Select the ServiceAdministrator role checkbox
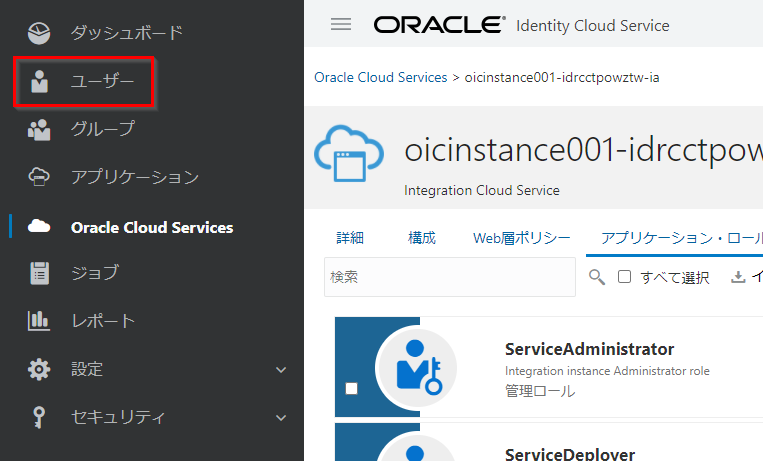 coord(351,389)
